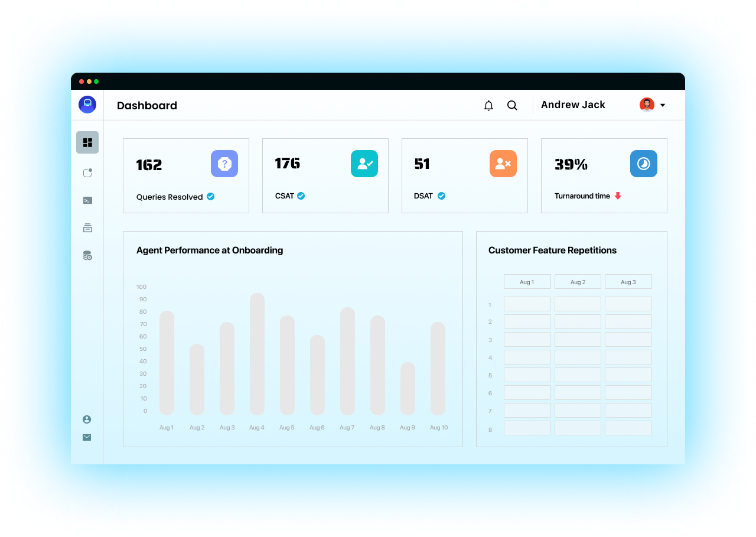
Task: Select the terminal icon in sidebar
Action: 87,200
